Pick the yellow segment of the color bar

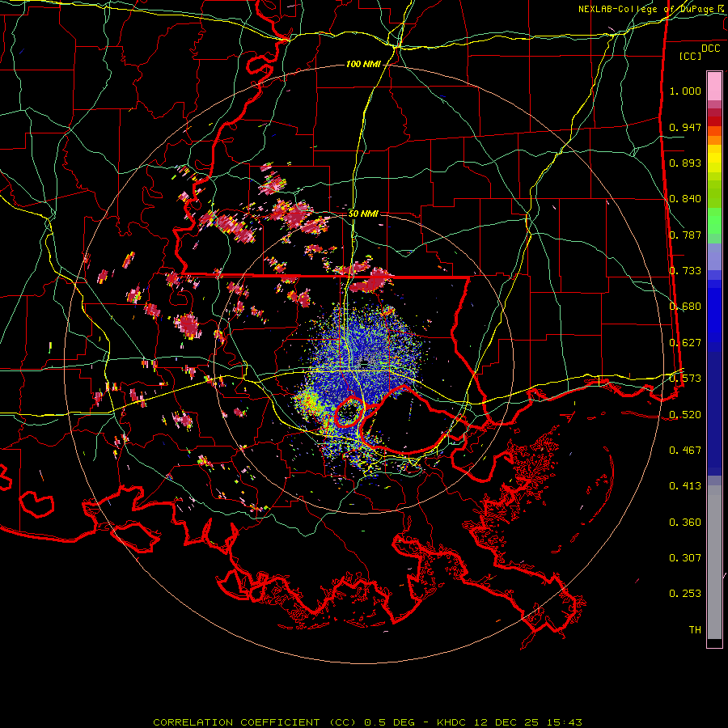pos(714,159)
